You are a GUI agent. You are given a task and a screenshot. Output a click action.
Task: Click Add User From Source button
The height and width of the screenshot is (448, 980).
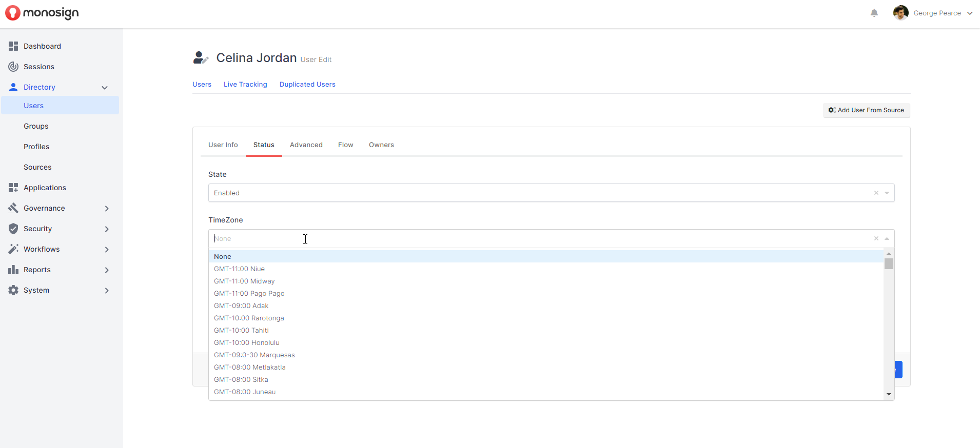pyautogui.click(x=866, y=110)
